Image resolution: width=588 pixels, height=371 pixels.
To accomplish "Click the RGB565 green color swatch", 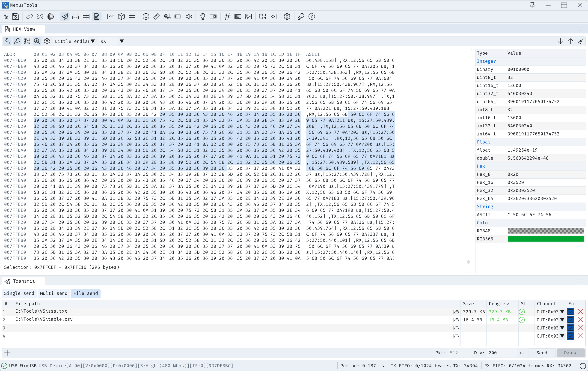I will 546,239.
